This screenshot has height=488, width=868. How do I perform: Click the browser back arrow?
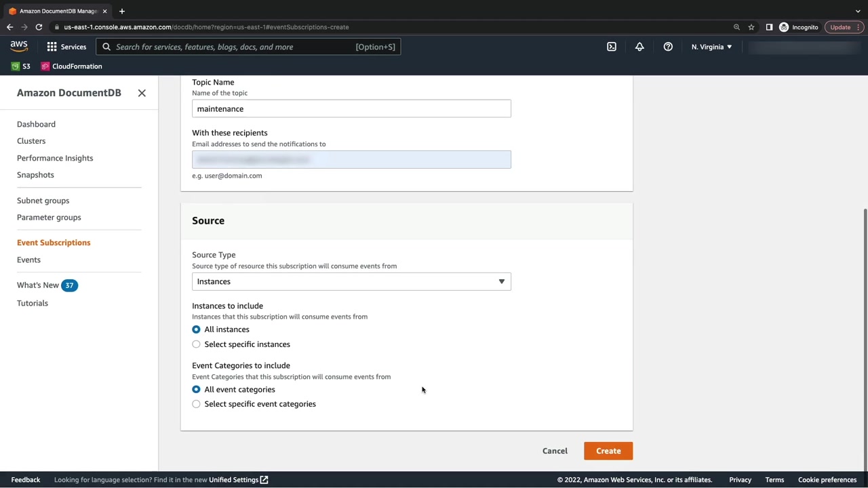pos(9,27)
